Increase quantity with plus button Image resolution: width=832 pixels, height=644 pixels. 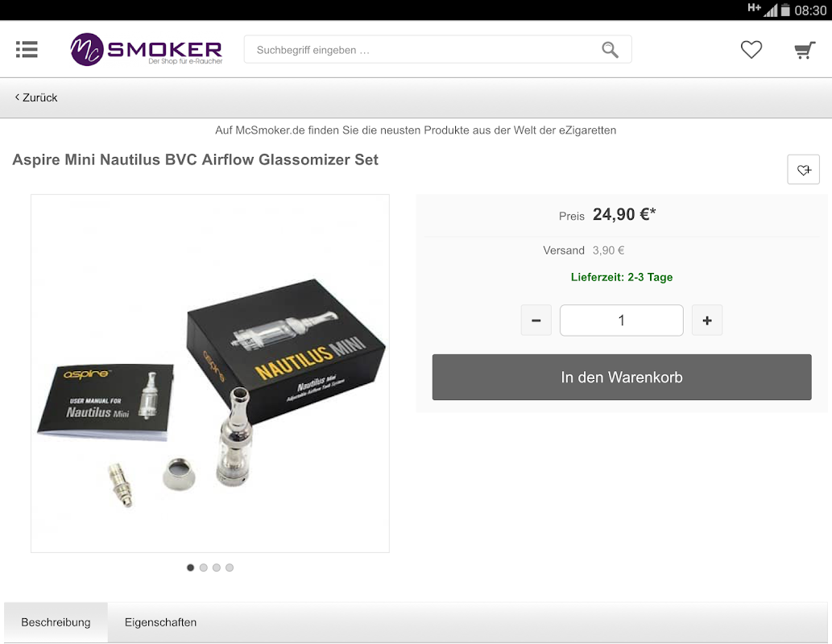(x=707, y=320)
